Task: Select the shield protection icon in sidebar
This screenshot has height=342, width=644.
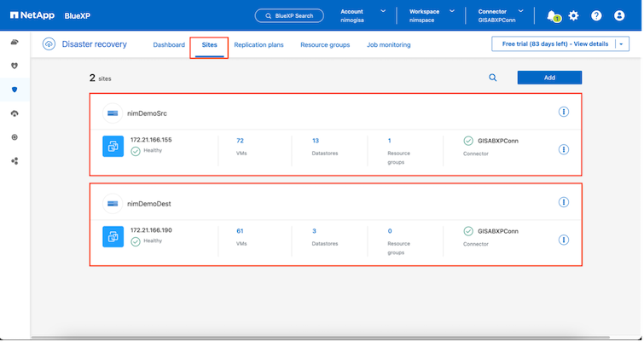Action: click(x=15, y=89)
